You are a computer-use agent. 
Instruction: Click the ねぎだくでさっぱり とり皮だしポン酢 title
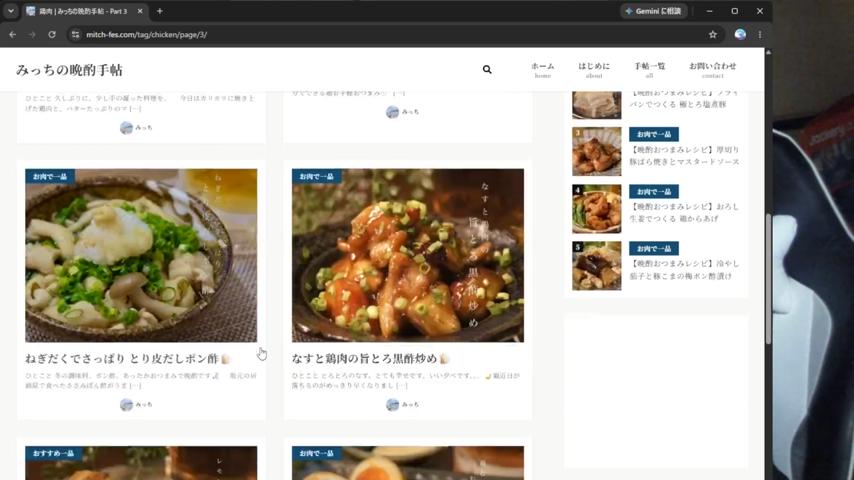click(x=128, y=359)
